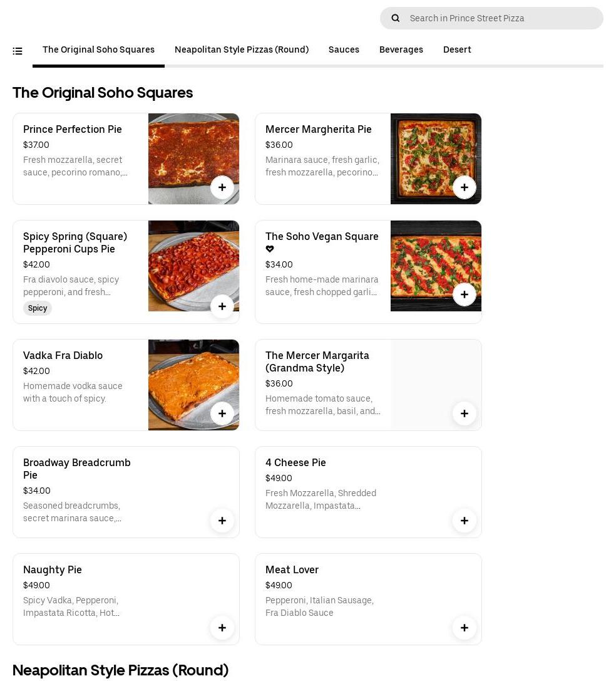Screen dimensions: 616x681
Task: Add Broadway Breadcrumb Pie to order
Action: tap(222, 521)
